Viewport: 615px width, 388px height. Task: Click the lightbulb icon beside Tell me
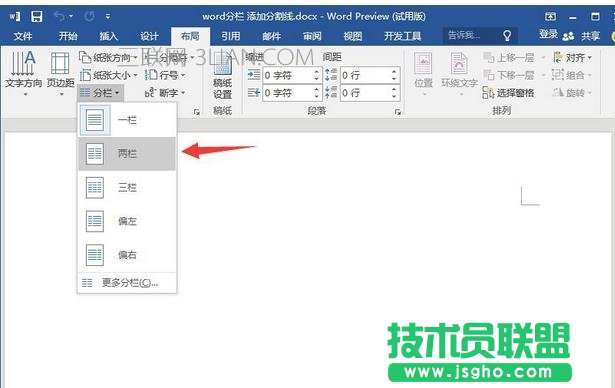tap(507, 36)
